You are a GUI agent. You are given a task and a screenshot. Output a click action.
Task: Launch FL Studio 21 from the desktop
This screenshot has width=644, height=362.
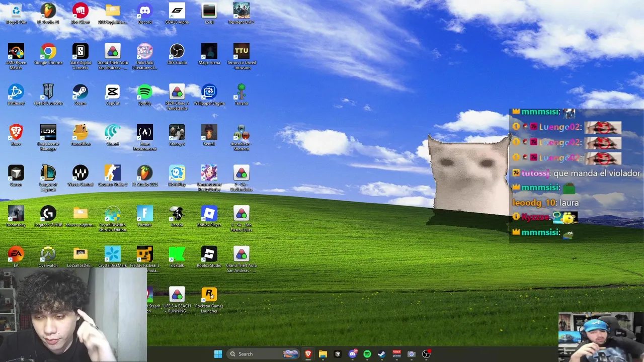[48, 14]
